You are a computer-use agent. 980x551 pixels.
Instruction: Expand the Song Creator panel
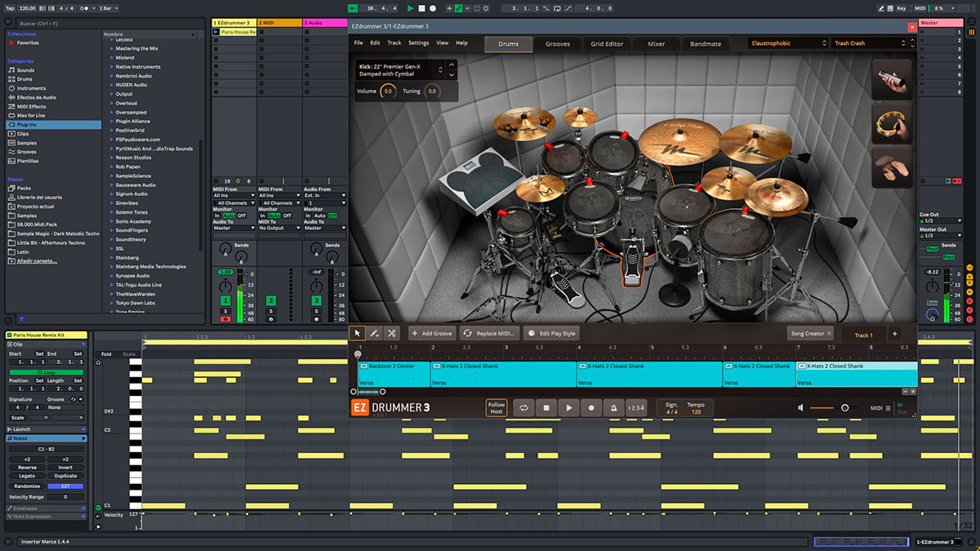pos(811,334)
